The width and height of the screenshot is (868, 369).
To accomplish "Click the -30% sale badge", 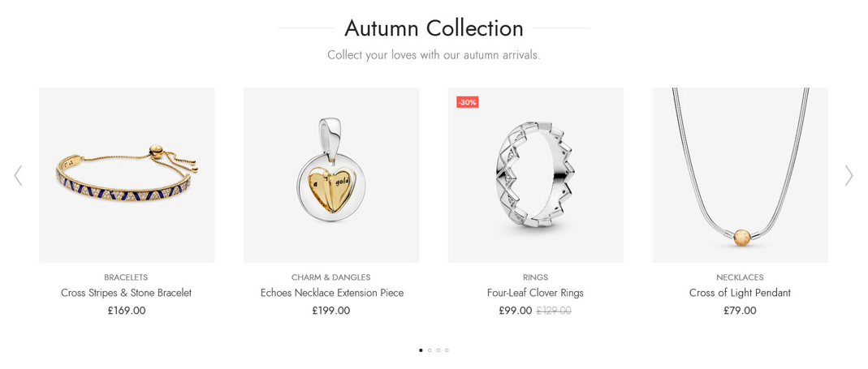I will [x=467, y=102].
